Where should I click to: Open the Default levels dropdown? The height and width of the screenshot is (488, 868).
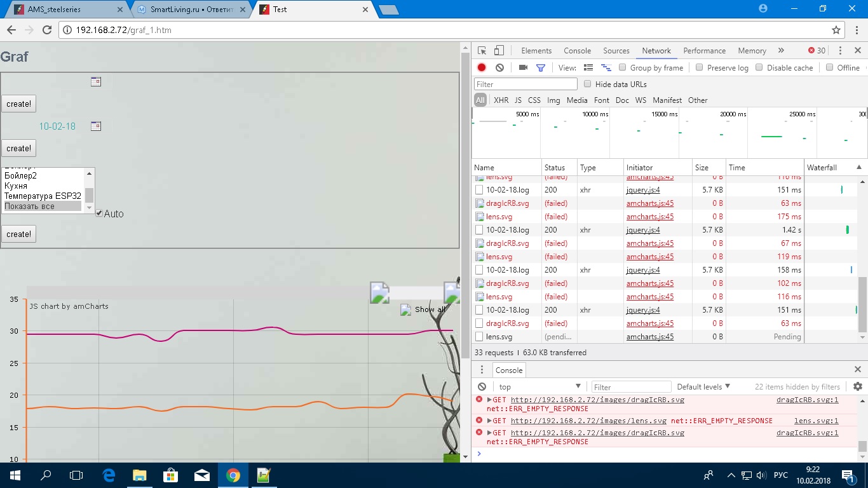(703, 386)
